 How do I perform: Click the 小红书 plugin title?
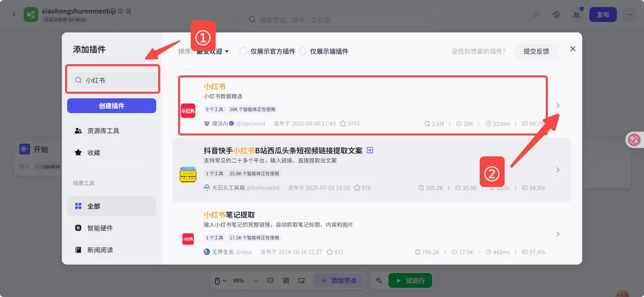(214, 87)
